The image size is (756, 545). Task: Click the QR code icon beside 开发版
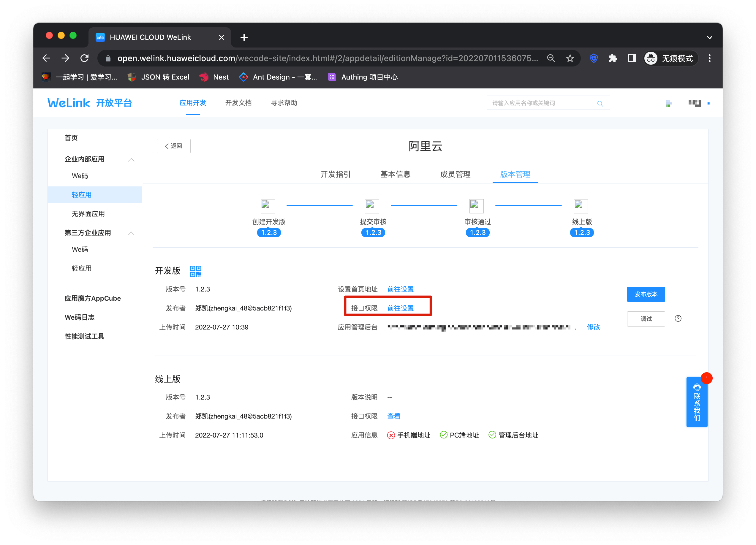click(195, 271)
